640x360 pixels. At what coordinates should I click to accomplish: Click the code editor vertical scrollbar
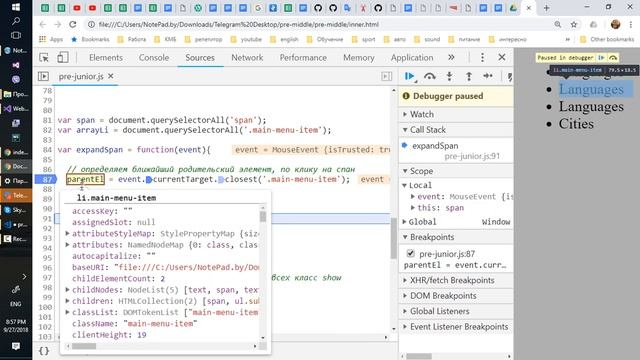393,238
